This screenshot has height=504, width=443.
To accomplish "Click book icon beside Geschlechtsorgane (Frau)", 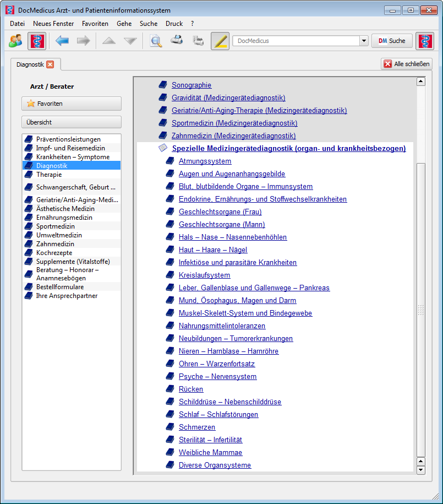I will point(170,212).
